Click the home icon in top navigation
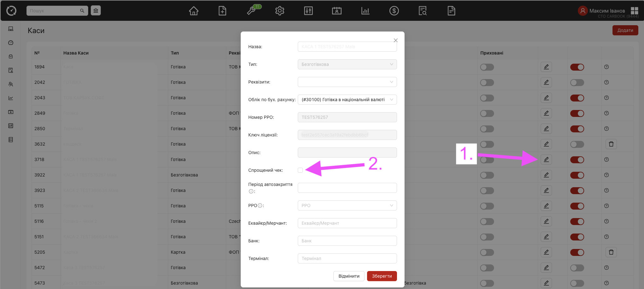The image size is (644, 289). pos(193,11)
